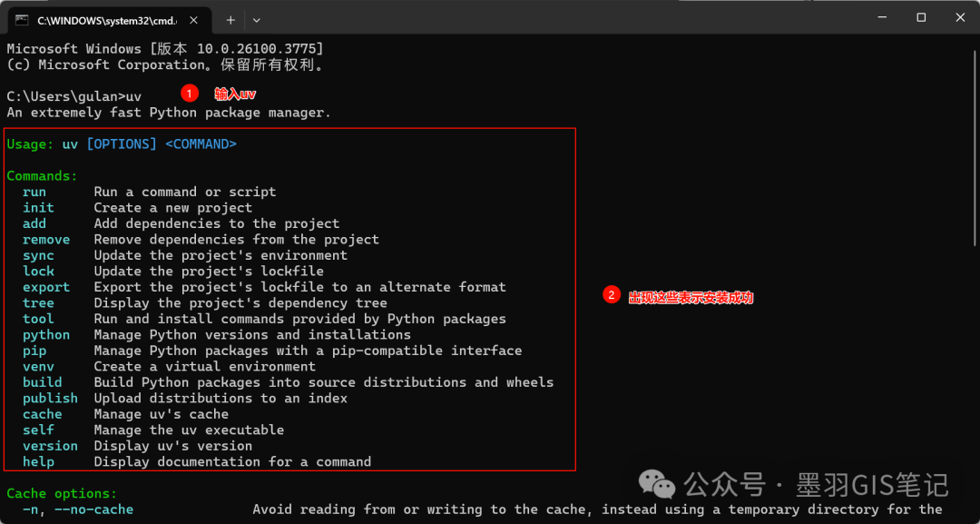Click the 'pip' command entry
Image resolution: width=980 pixels, height=524 pixels.
[x=34, y=351]
